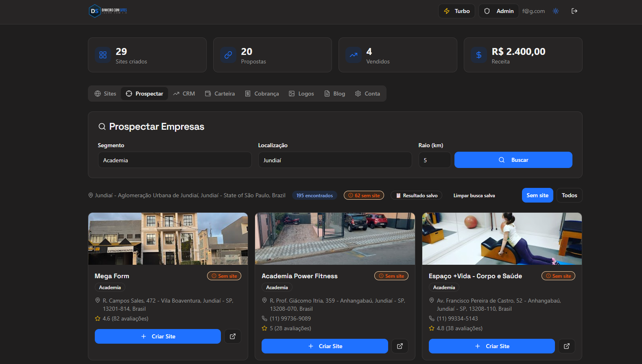Click the Academia tag under Mega Form
Viewport: 642px width, 364px height.
coord(110,288)
